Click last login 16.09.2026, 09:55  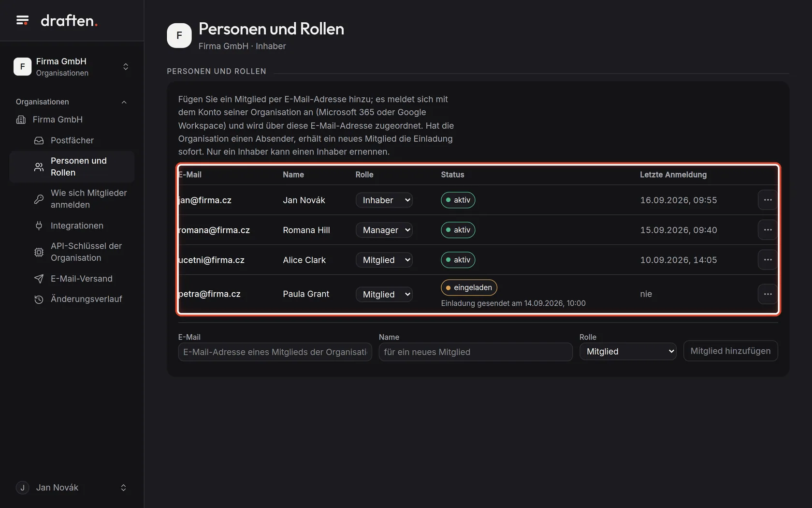(x=679, y=200)
